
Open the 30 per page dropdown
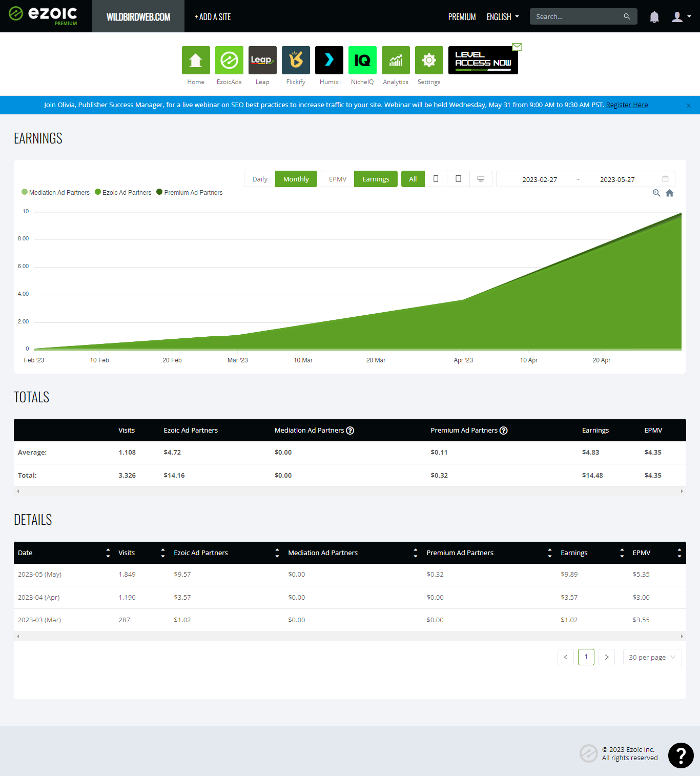pyautogui.click(x=652, y=657)
